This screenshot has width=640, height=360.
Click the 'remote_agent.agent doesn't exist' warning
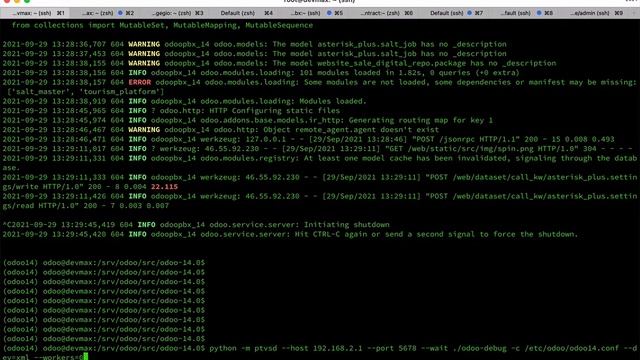coord(221,130)
